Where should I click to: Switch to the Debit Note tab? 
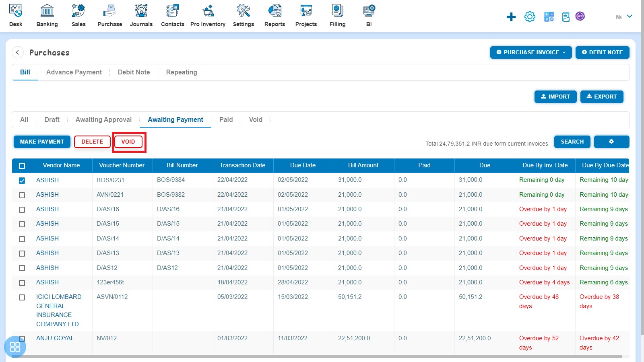point(134,72)
